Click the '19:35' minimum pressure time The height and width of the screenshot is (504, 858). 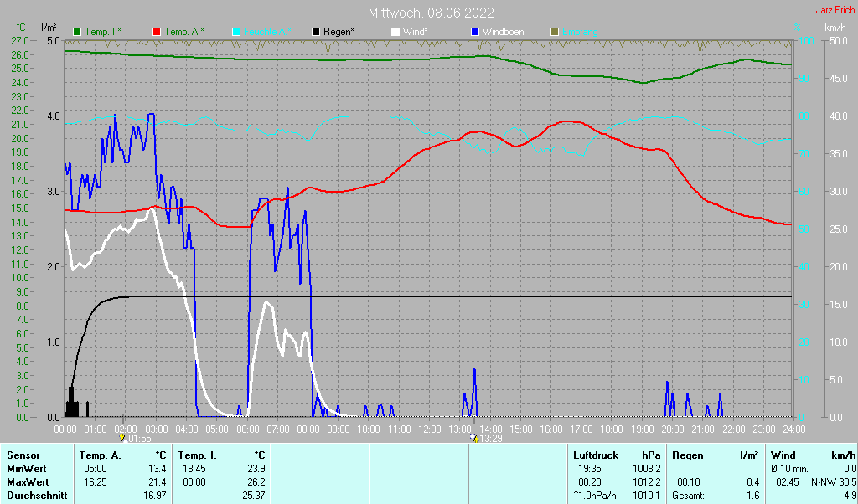[x=590, y=469]
